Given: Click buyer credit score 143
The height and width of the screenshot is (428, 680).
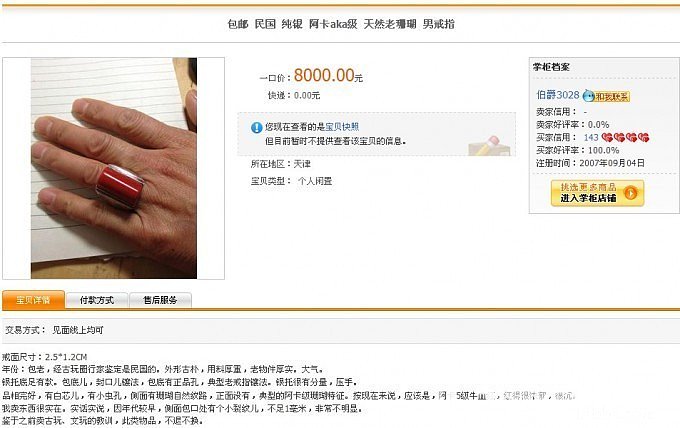Looking at the screenshot, I should [x=591, y=137].
